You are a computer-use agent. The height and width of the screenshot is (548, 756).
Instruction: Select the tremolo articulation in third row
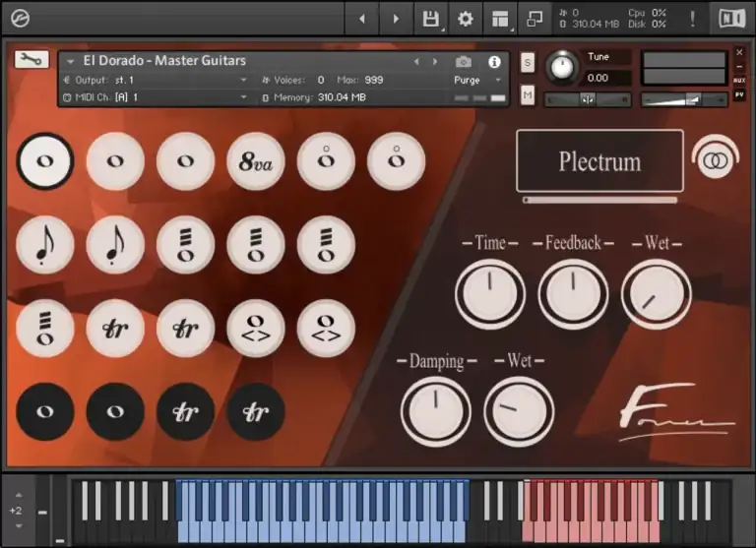pos(45,329)
